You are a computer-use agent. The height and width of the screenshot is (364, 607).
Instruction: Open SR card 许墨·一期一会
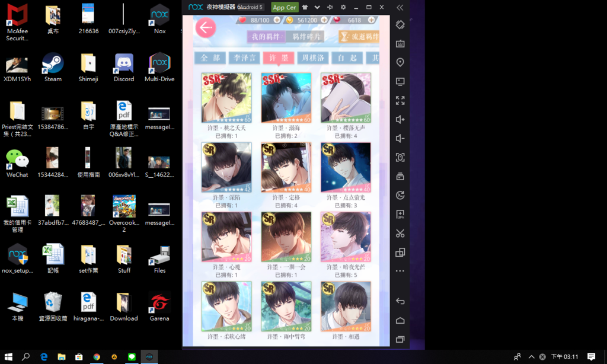click(286, 237)
